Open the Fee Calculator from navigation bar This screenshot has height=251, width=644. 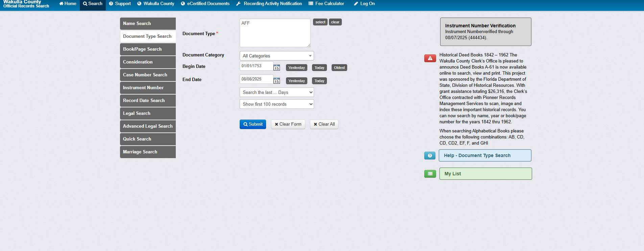(326, 4)
